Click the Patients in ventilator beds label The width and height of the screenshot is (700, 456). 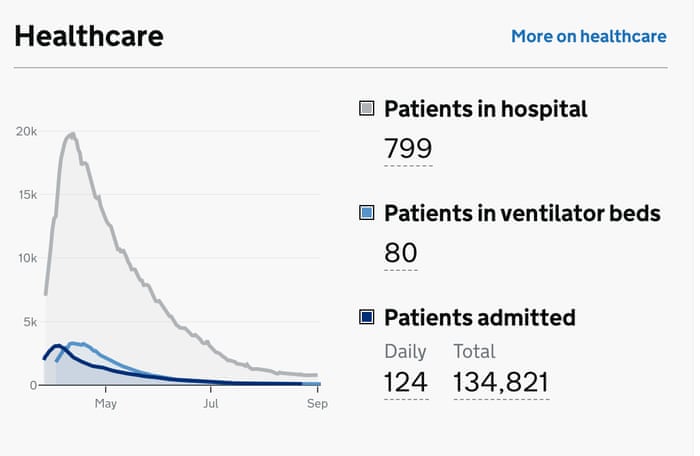click(522, 213)
